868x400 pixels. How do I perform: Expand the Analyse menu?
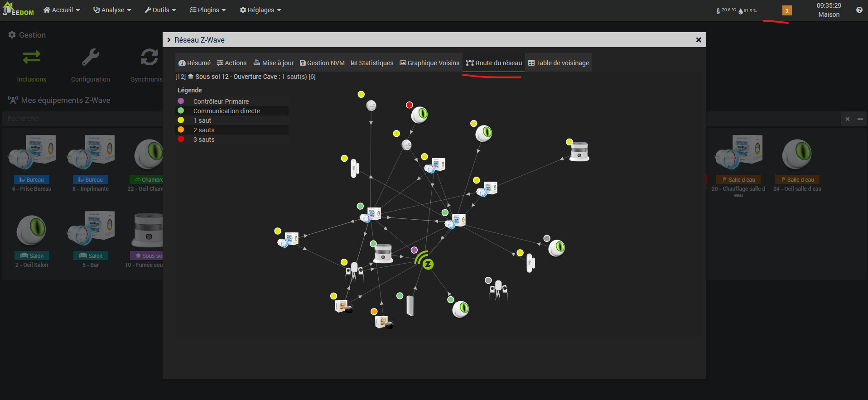(x=112, y=10)
